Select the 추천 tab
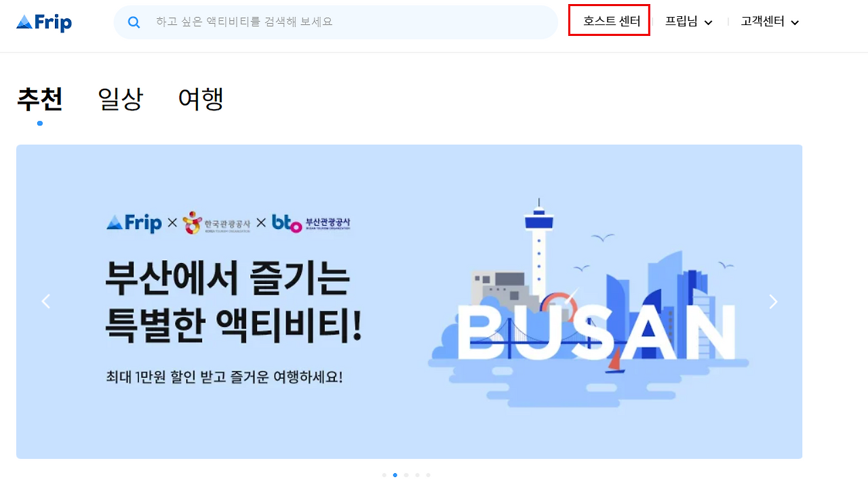868x490 pixels. click(x=40, y=99)
